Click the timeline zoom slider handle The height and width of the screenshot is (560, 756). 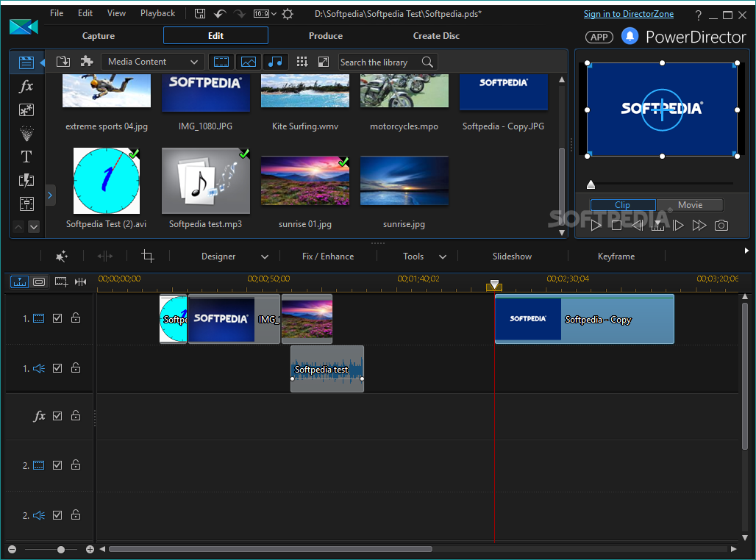61,550
